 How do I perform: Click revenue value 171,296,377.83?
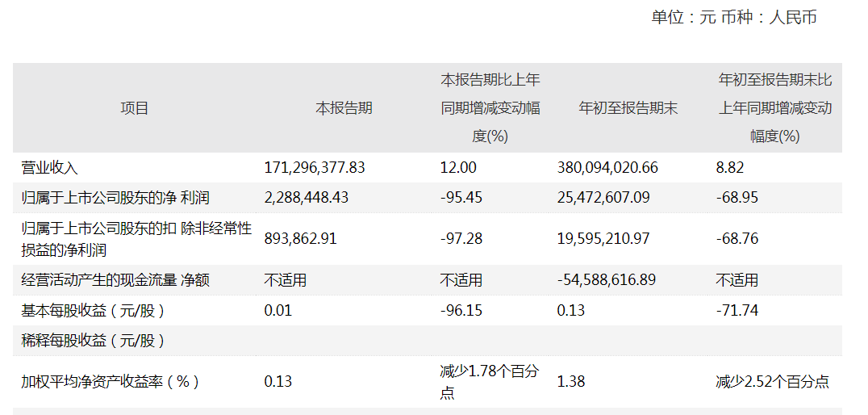(x=315, y=168)
